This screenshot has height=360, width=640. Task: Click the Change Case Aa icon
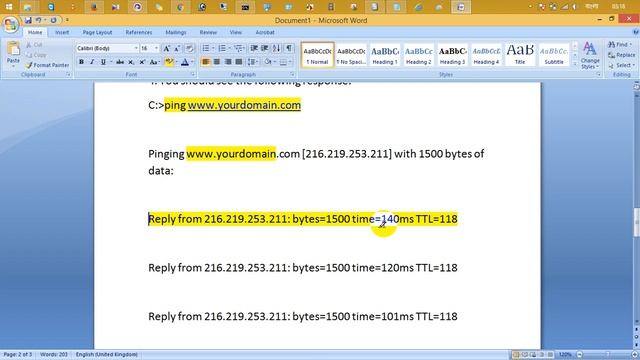[154, 62]
